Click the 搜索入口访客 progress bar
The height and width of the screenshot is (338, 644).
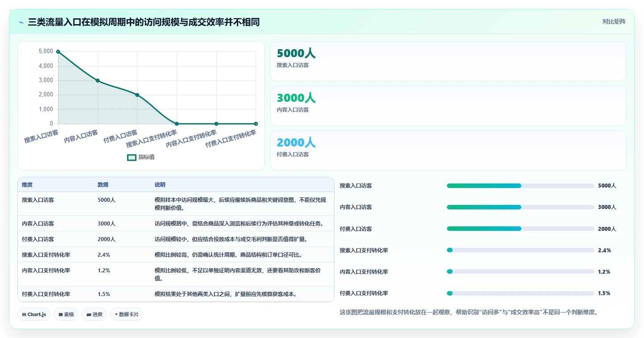coord(520,186)
